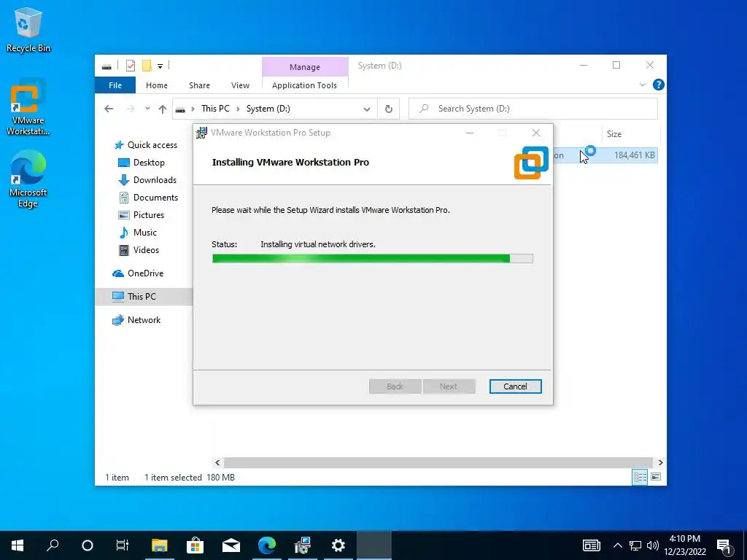Click the Forward navigation arrow in Explorer
The width and height of the screenshot is (747, 560).
130,109
